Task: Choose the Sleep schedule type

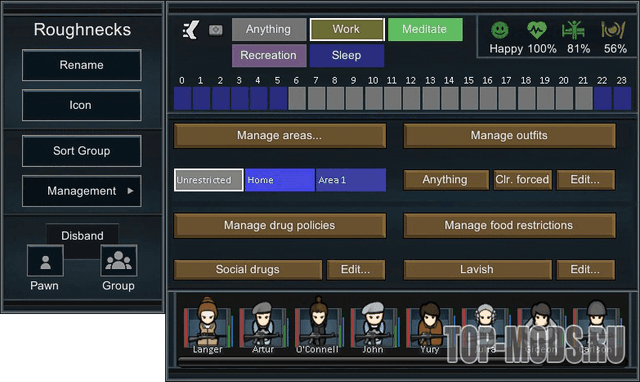Action: pyautogui.click(x=347, y=56)
